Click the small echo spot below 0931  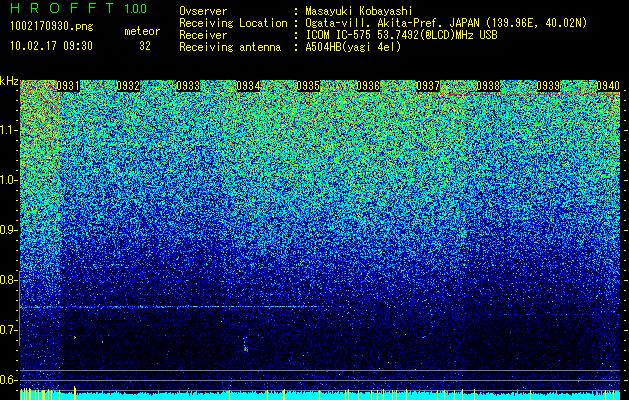pyautogui.click(x=75, y=337)
